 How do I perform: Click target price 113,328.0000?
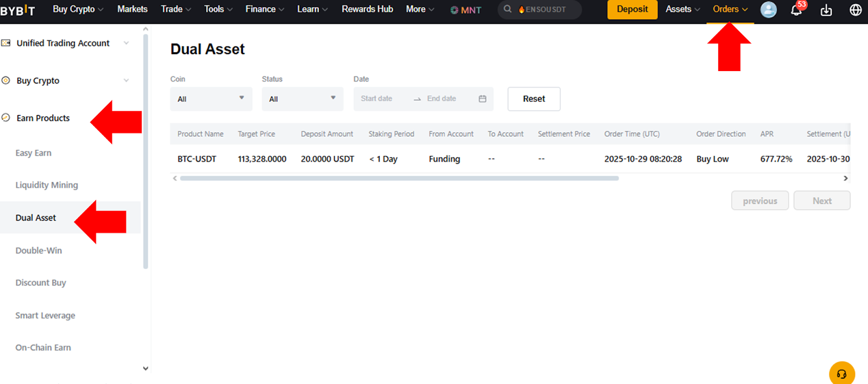click(x=262, y=159)
